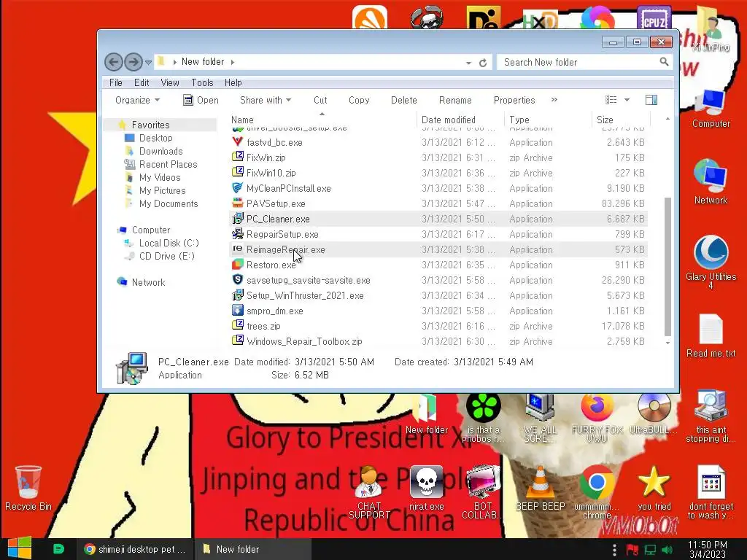Viewport: 747px width, 560px height.
Task: Expand the New folder breadcrumb arrow
Action: 233,62
